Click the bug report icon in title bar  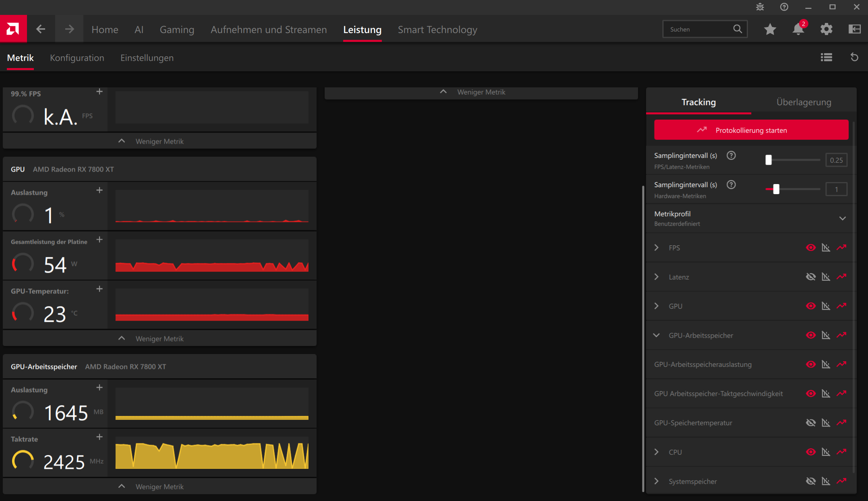pyautogui.click(x=760, y=7)
